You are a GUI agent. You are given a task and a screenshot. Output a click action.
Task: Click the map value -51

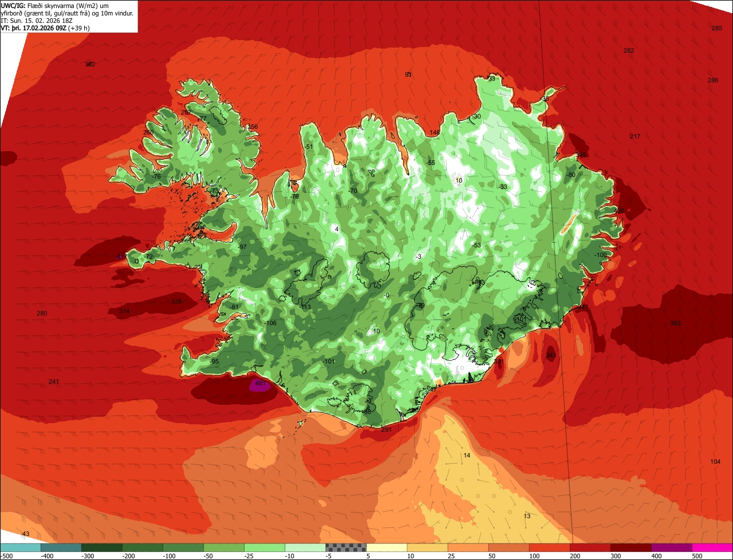coord(309,147)
